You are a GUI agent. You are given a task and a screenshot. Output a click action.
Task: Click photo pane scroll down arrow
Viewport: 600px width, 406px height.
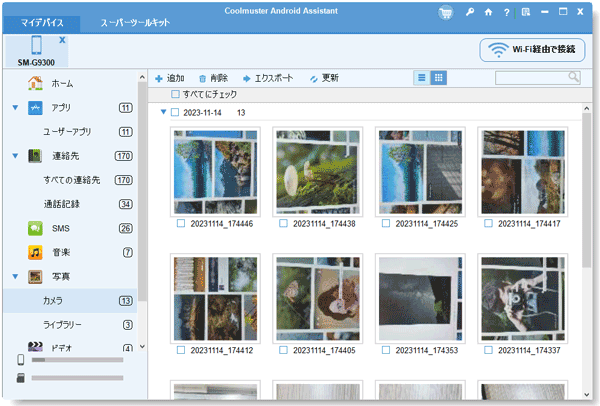coord(587,395)
